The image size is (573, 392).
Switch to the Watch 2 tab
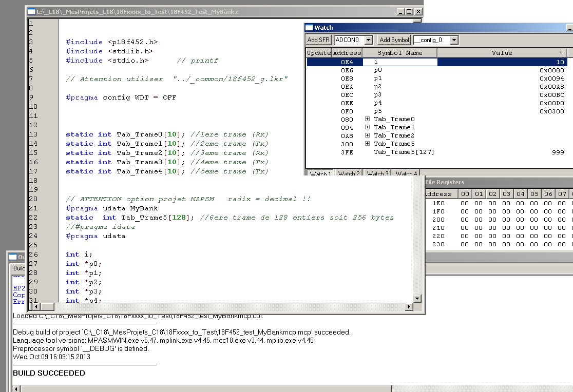[x=348, y=173]
